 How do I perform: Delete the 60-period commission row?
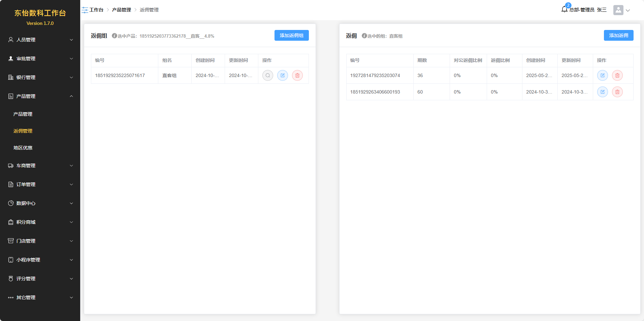point(617,92)
